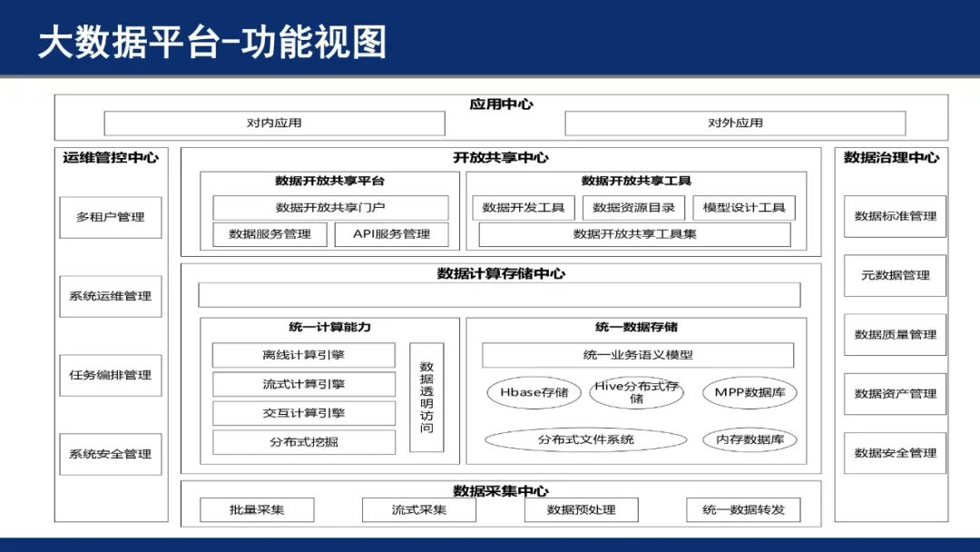The image size is (980, 552).
Task: Select the Hbase存储 ellipse
Action: coord(534,392)
